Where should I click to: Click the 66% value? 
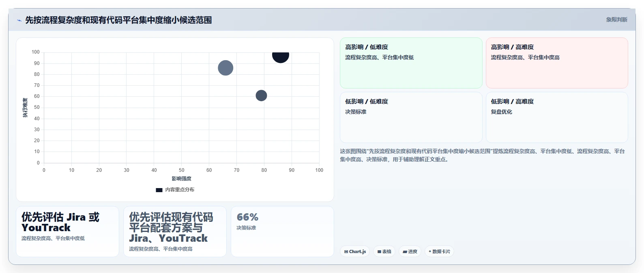point(247,217)
